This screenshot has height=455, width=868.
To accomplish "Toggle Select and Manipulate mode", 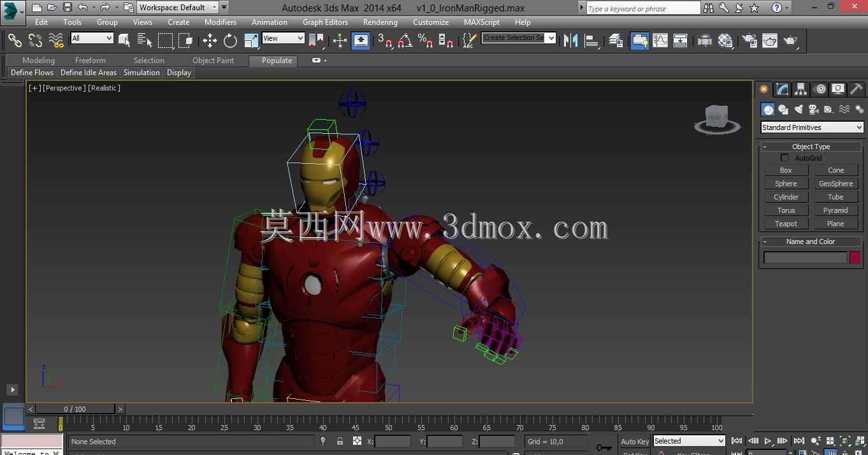I will [x=340, y=41].
